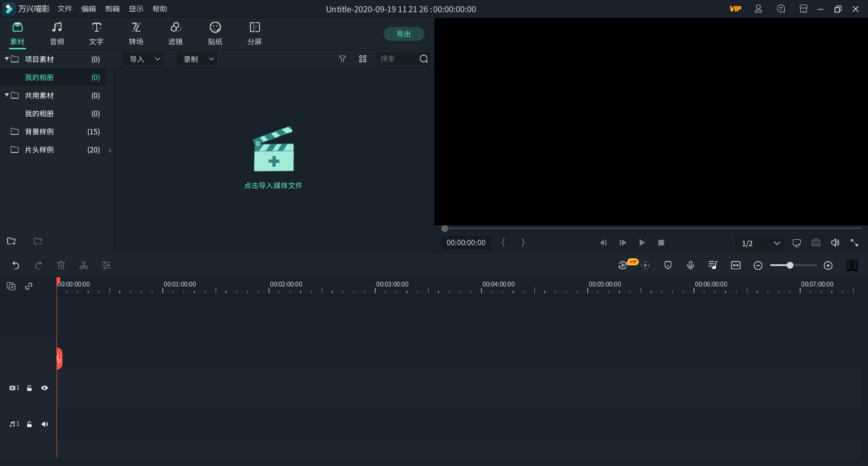868x466 pixels.
Task: Click the scissors split icon
Action: [x=84, y=266]
